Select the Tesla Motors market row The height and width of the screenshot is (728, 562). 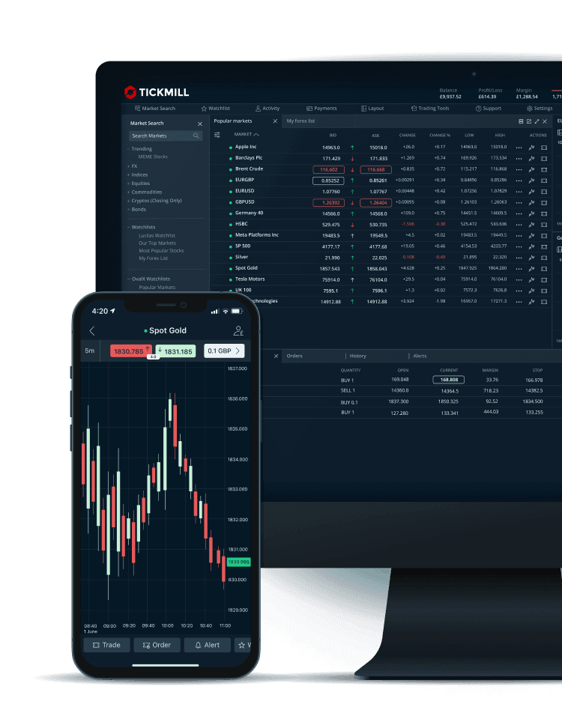(381, 279)
